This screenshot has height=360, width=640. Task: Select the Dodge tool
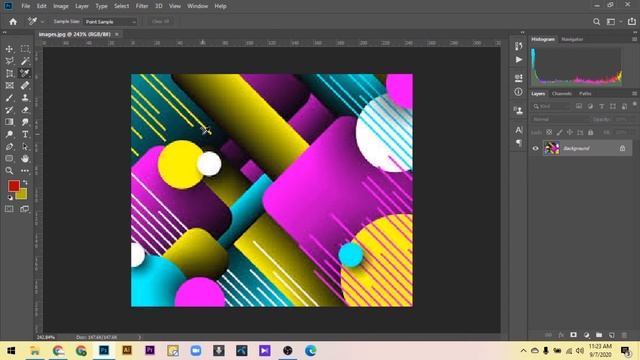point(9,134)
